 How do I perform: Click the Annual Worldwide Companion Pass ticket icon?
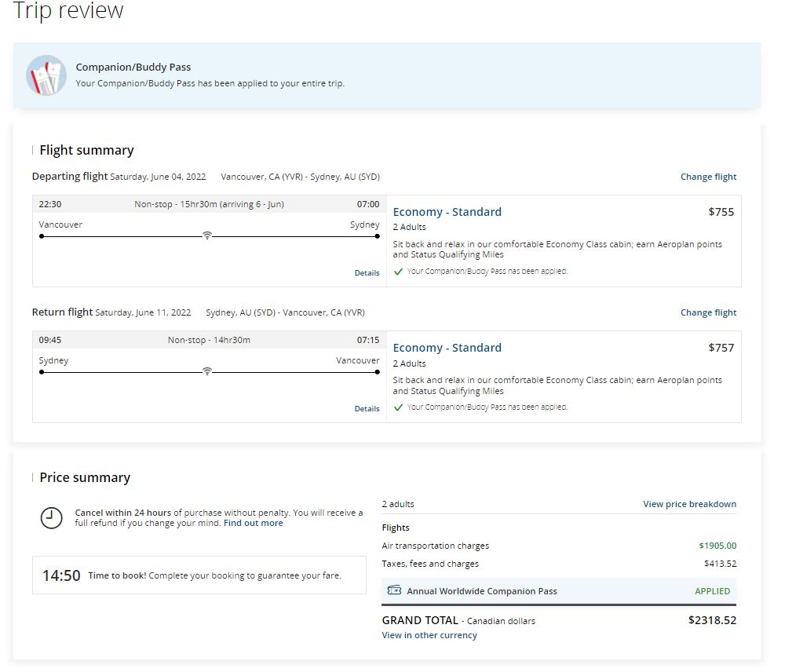pos(395,590)
